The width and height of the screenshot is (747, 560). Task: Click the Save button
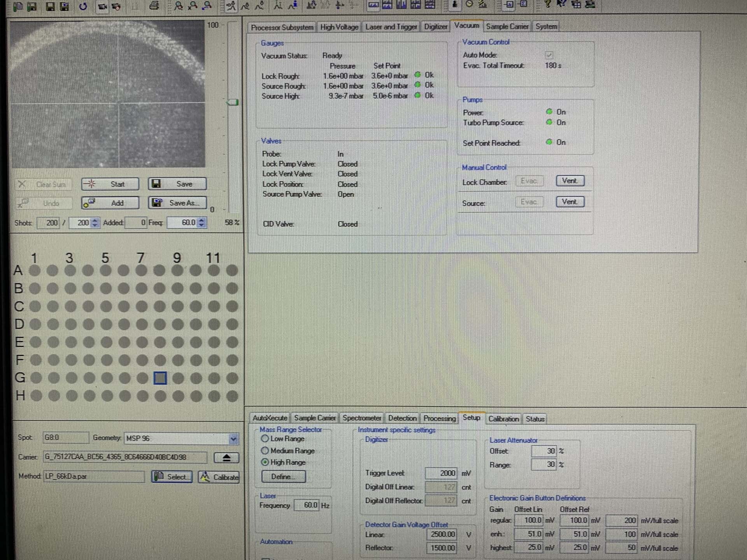click(177, 184)
